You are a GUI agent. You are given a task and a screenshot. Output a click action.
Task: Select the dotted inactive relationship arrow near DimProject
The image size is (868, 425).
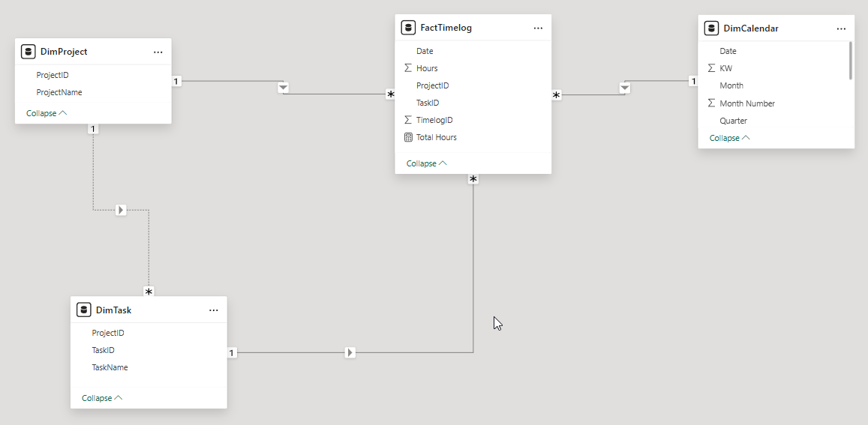(122, 210)
